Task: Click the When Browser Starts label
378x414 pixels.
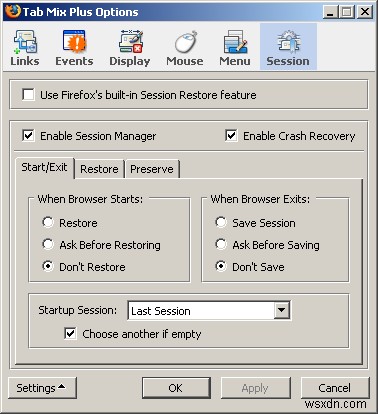Action: (x=90, y=199)
